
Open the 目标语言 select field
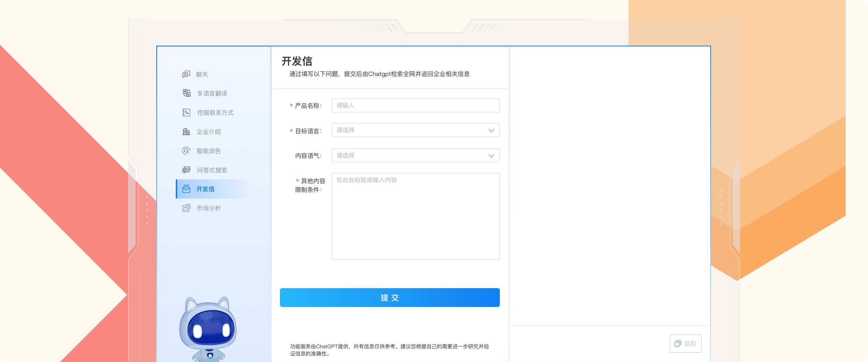409,130
